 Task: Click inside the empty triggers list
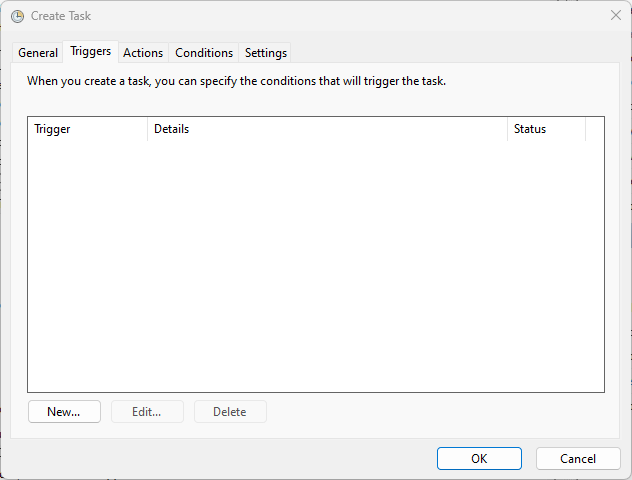(316, 266)
